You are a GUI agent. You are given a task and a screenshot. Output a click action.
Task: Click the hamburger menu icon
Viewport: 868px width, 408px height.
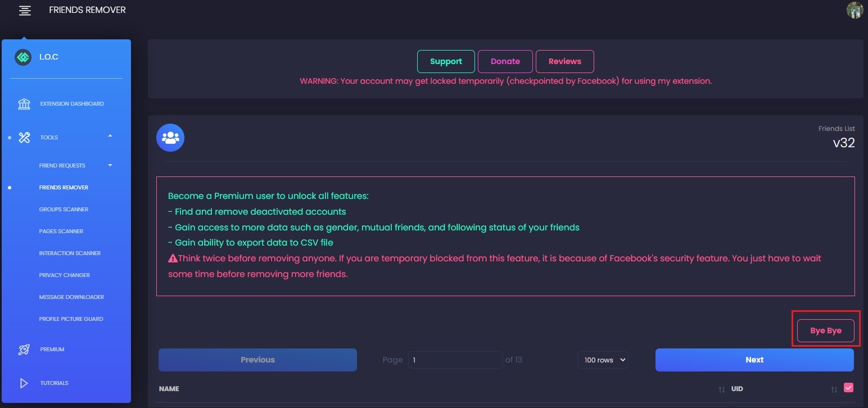coord(25,11)
